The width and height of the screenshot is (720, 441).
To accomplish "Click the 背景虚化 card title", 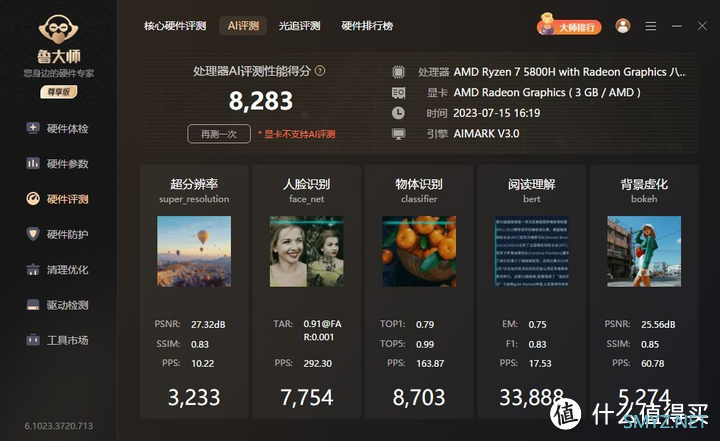I will pos(644,184).
